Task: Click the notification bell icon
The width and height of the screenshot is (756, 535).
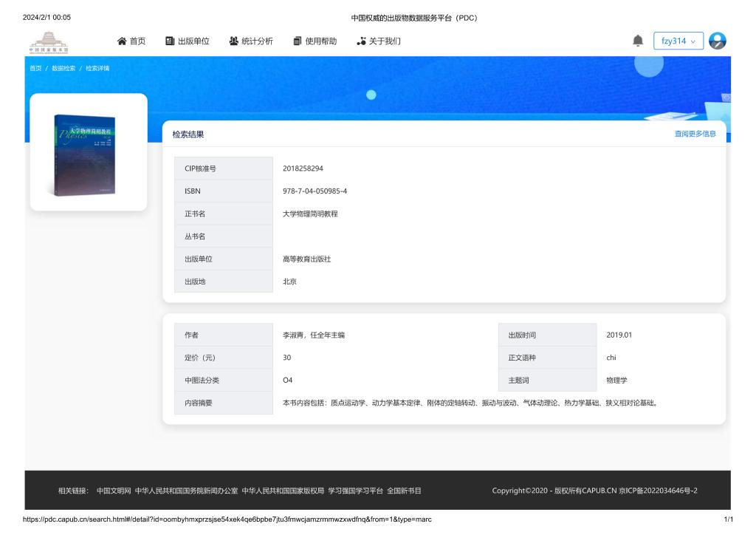Action: pyautogui.click(x=638, y=41)
